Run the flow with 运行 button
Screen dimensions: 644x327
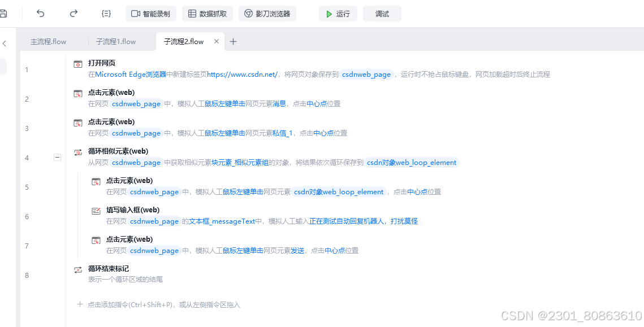[338, 14]
